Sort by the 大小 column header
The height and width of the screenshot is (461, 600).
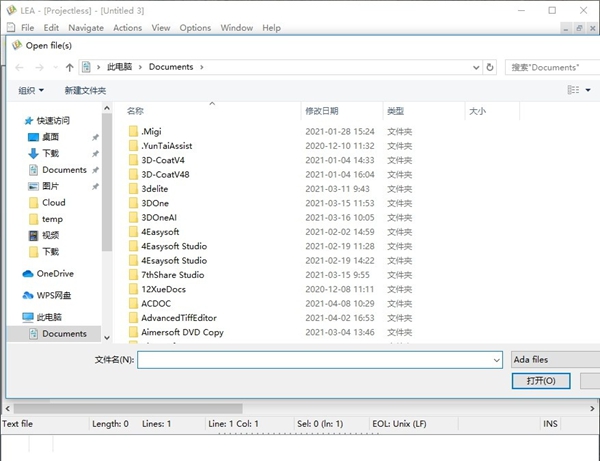pyautogui.click(x=477, y=111)
